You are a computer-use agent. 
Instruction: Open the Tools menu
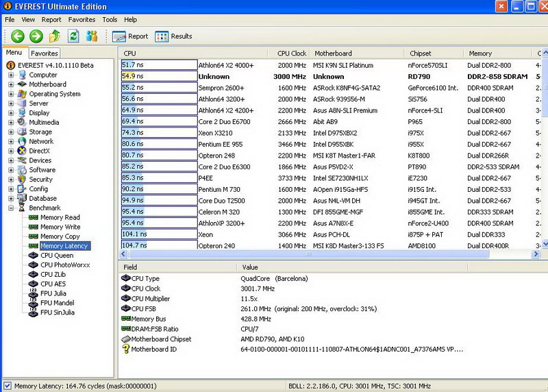point(110,20)
